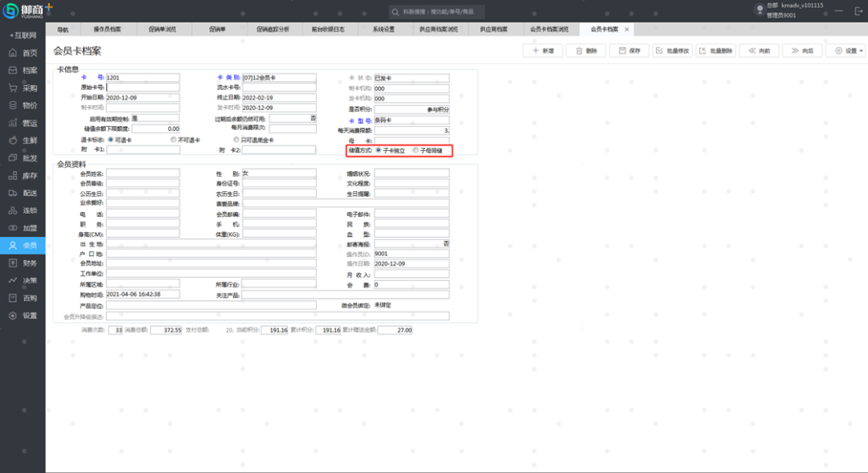
Task: Click the 卡号 field containing 1201
Action: (x=143, y=77)
